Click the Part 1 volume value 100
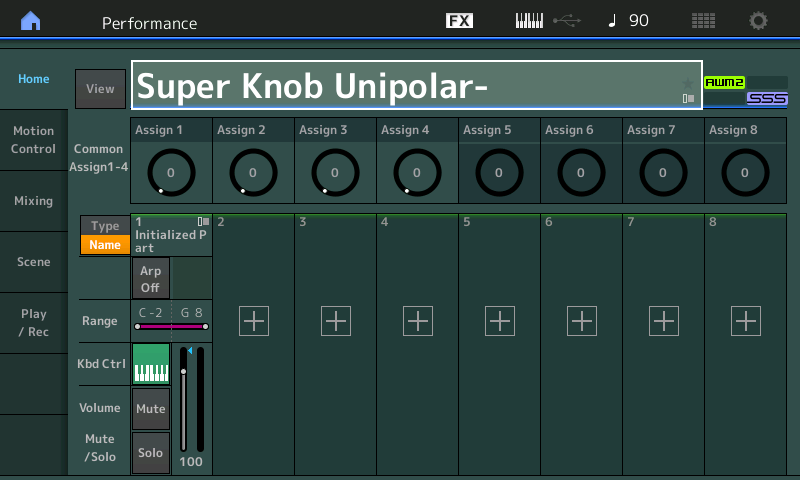 point(191,462)
